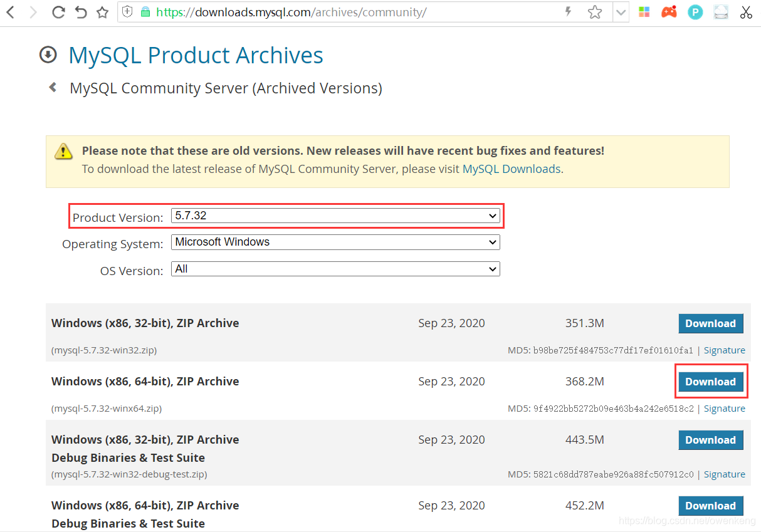Click MD5 hash b98be725f484753c77df17ef01610fa1
This screenshot has height=532, width=761.
[x=612, y=350]
